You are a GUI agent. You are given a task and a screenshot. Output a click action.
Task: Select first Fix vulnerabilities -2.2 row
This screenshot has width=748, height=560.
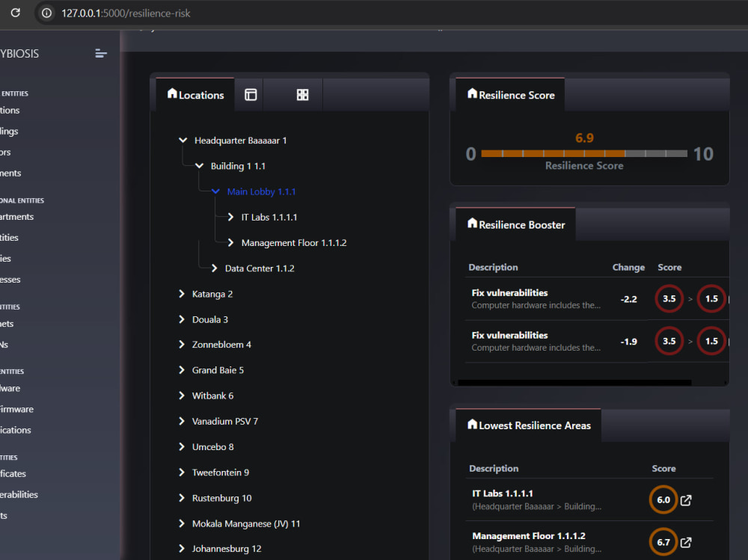tap(596, 298)
